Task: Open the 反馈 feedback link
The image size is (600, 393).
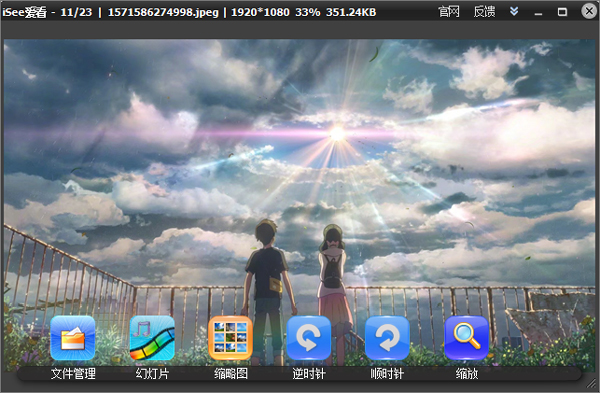Action: pyautogui.click(x=484, y=12)
